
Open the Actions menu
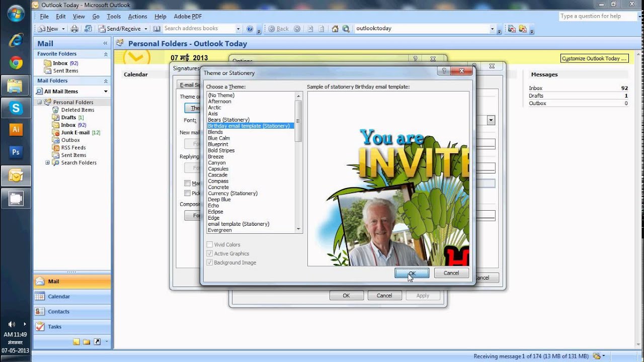(137, 17)
